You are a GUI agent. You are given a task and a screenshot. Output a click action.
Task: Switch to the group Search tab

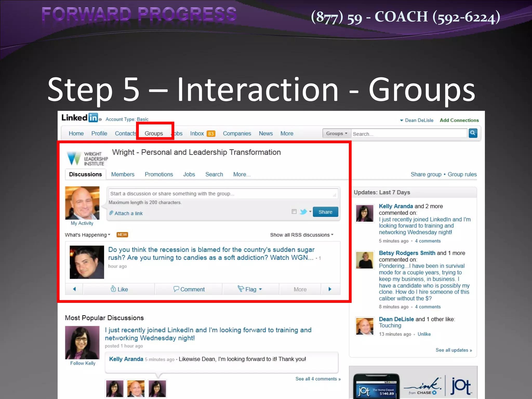pyautogui.click(x=214, y=174)
